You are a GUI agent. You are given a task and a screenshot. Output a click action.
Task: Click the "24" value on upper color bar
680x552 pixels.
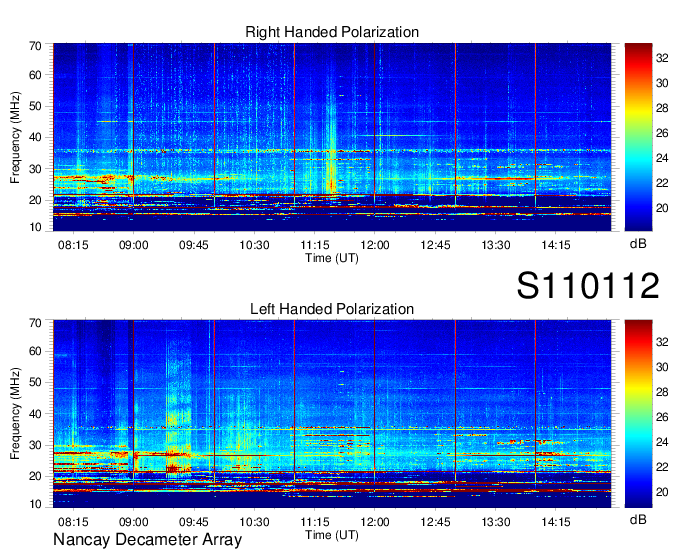tap(662, 158)
